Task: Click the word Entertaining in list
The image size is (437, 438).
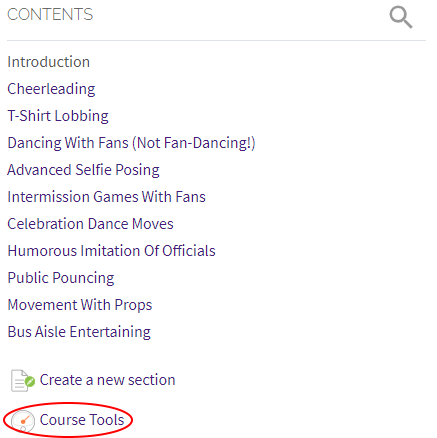Action: coord(110,332)
